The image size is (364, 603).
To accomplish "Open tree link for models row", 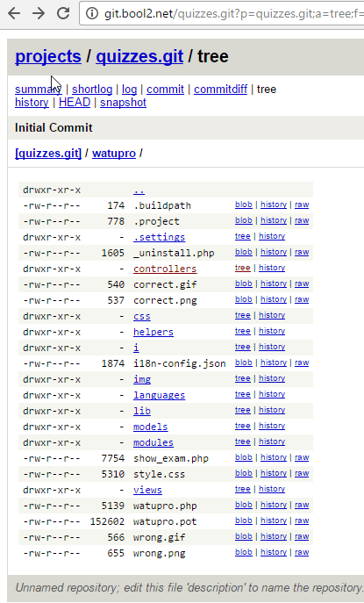I will click(x=243, y=426).
